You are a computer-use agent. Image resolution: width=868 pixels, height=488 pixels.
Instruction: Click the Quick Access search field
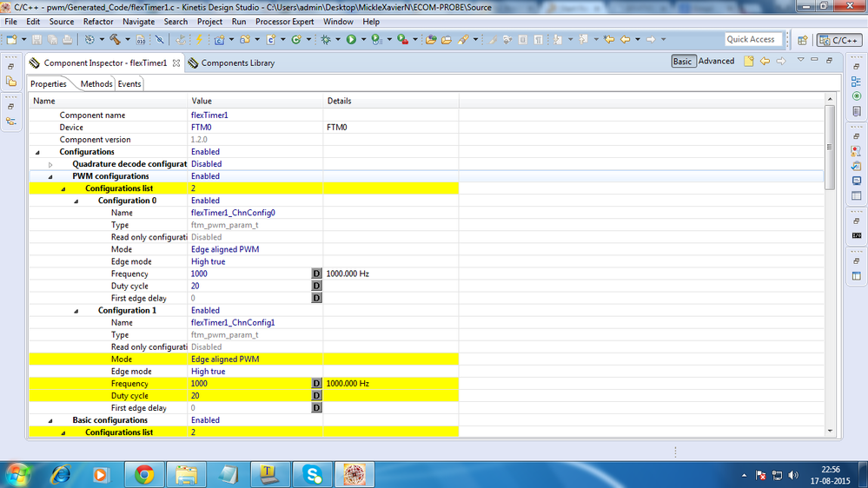(753, 39)
